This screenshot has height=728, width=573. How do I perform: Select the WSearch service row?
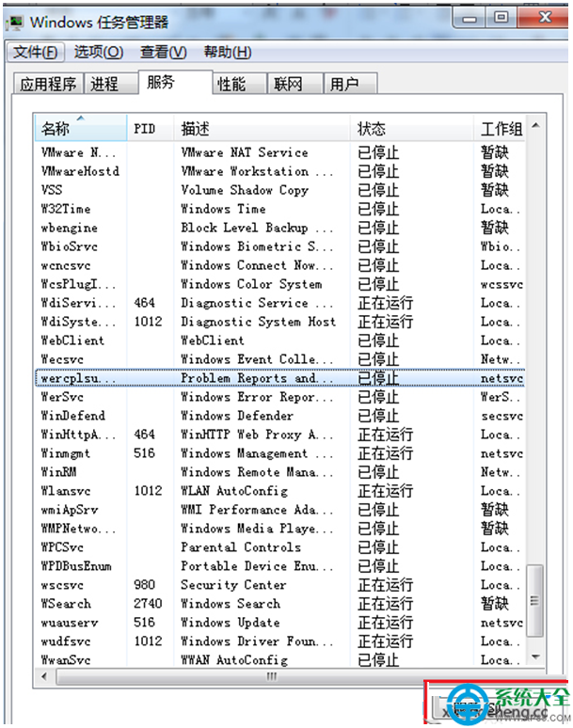click(280, 604)
